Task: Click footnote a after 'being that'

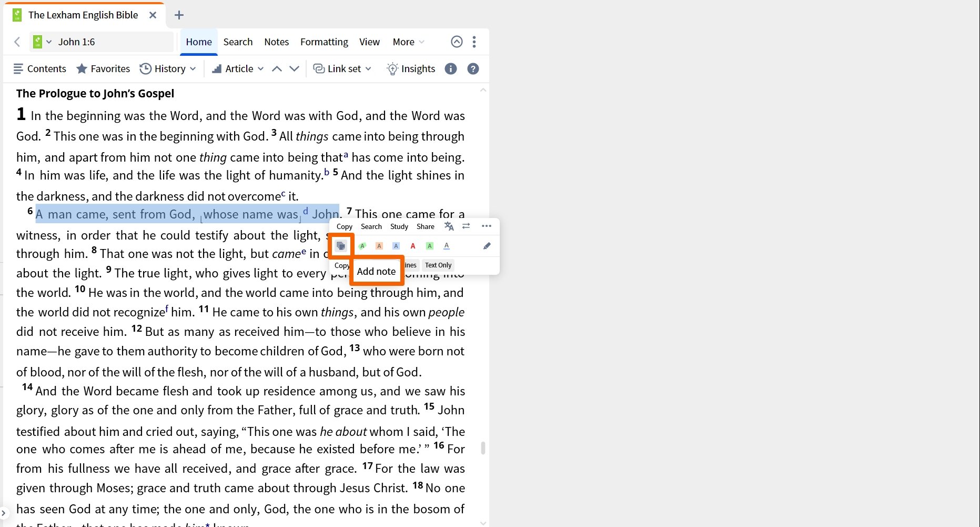Action: pos(346,155)
